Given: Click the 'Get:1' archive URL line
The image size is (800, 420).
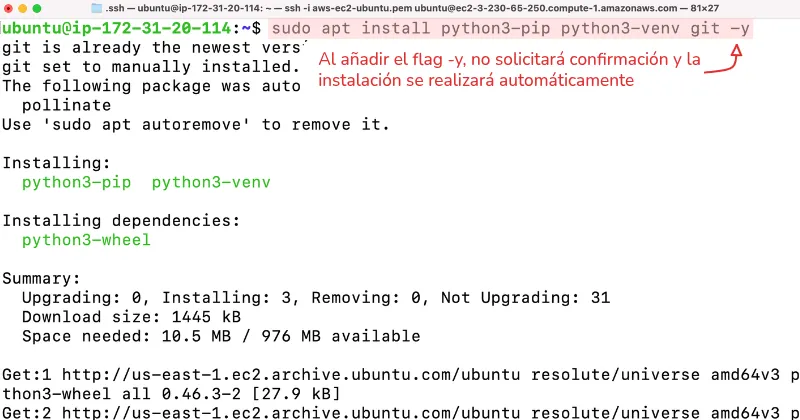Looking at the screenshot, I should coord(401,375).
